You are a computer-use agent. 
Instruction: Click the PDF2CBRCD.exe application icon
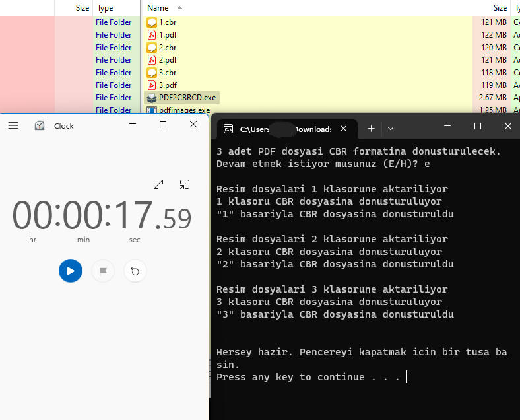click(x=152, y=98)
